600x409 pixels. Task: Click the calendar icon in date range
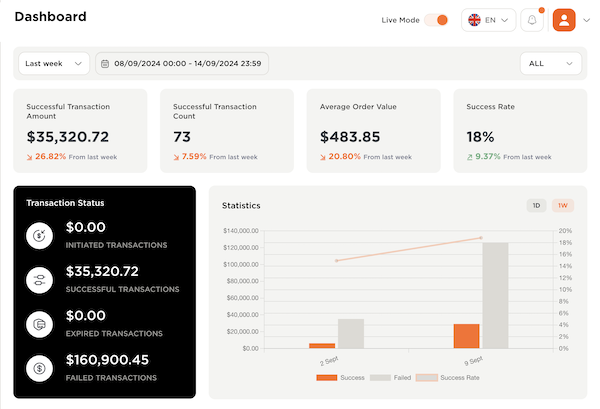coord(105,64)
